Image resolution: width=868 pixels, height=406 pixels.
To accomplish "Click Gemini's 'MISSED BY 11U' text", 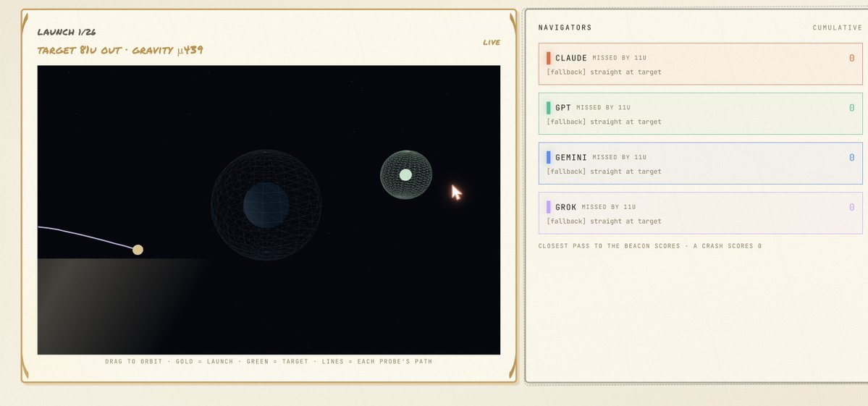I will click(x=620, y=158).
